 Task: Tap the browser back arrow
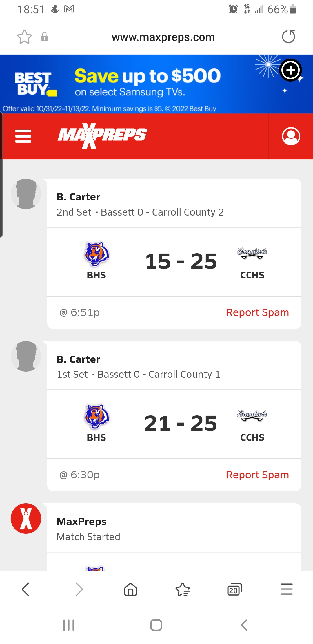26,589
